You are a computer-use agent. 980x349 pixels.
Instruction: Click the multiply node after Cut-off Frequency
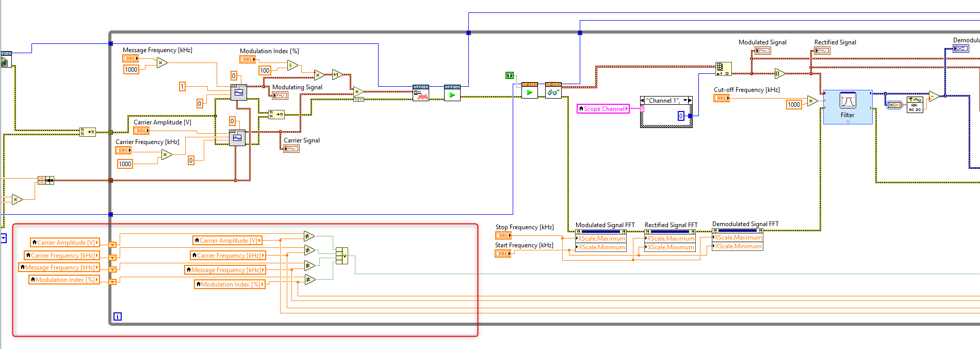coord(812,101)
